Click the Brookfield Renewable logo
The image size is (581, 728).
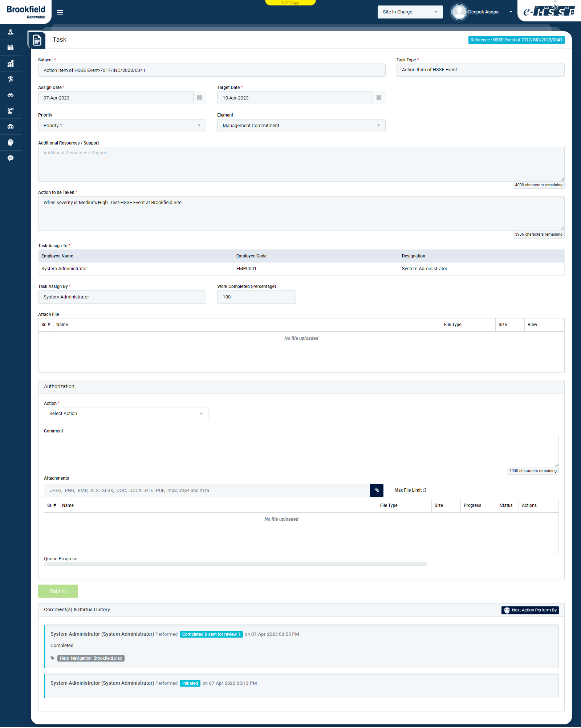click(x=26, y=12)
